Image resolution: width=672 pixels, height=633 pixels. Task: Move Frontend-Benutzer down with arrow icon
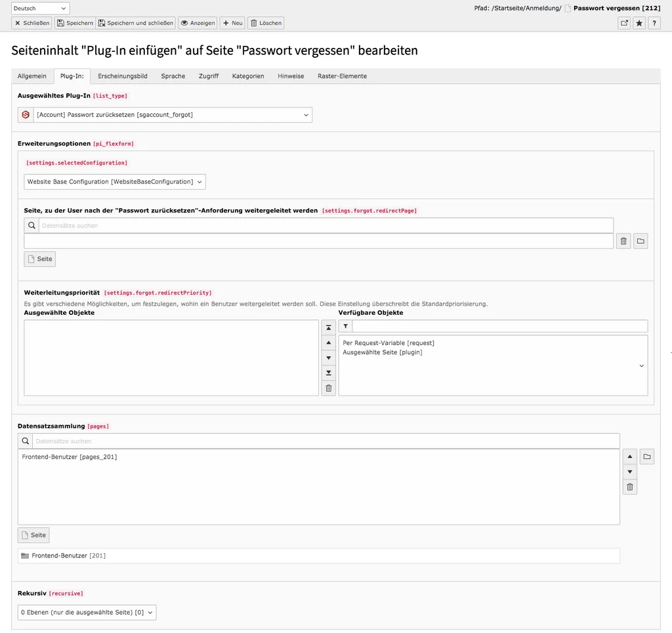(629, 471)
